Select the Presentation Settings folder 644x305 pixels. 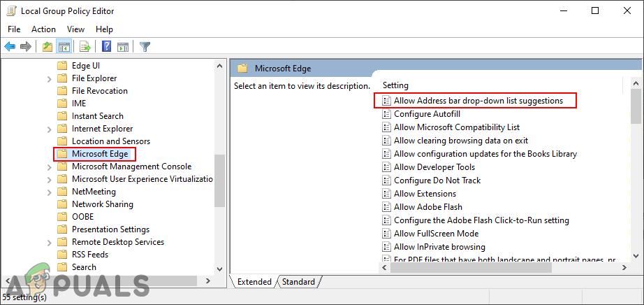point(110,229)
